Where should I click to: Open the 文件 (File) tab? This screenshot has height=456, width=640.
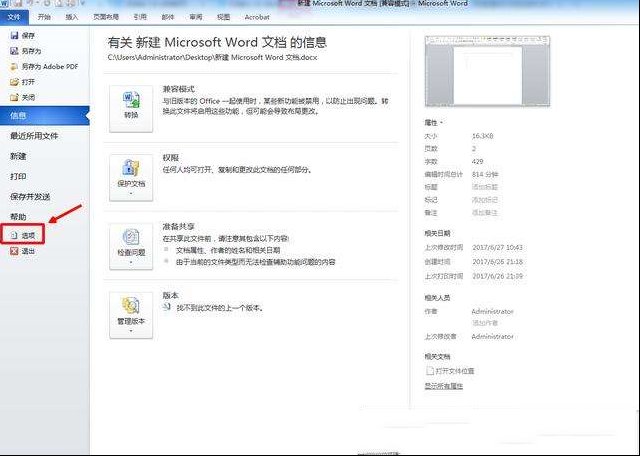tap(14, 17)
